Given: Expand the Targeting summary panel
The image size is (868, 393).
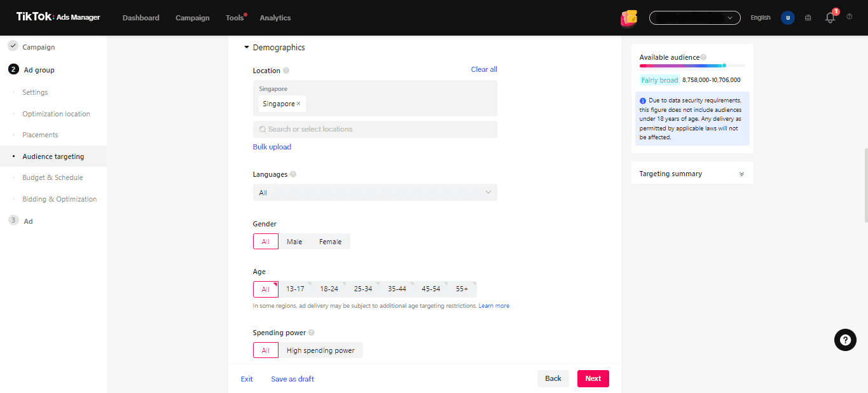Looking at the screenshot, I should [x=741, y=173].
